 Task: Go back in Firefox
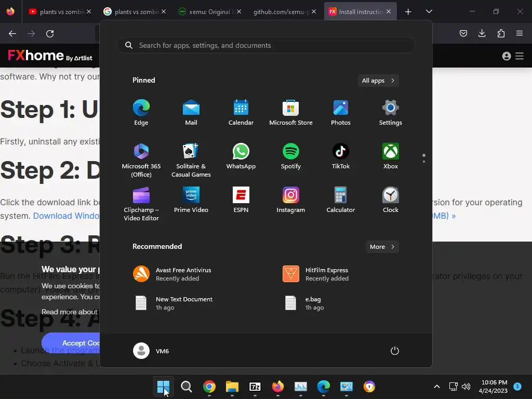(12, 34)
